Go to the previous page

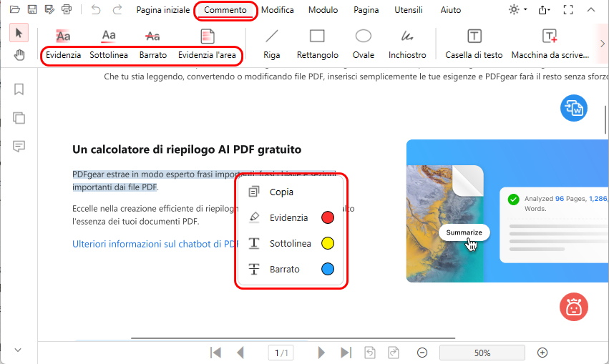coord(240,353)
